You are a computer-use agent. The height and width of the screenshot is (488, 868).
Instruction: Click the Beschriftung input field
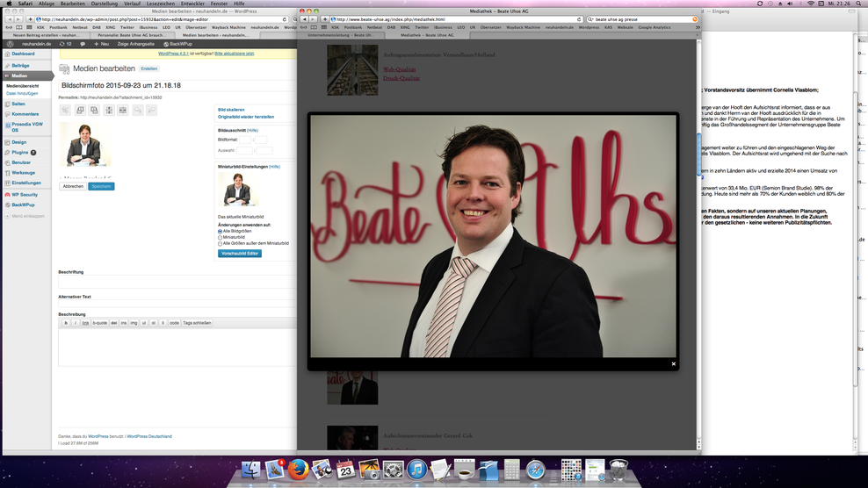pyautogui.click(x=177, y=282)
